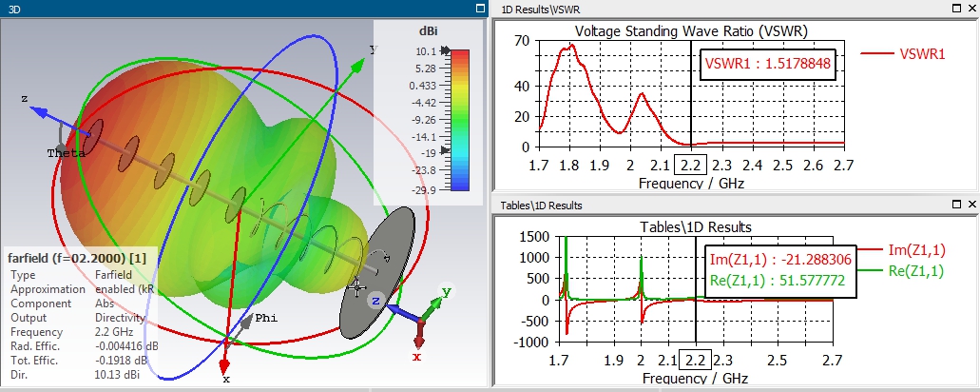The height and width of the screenshot is (392, 980).
Task: Click the Rad. Effic. -0.004416 dB value
Action: coord(126,346)
